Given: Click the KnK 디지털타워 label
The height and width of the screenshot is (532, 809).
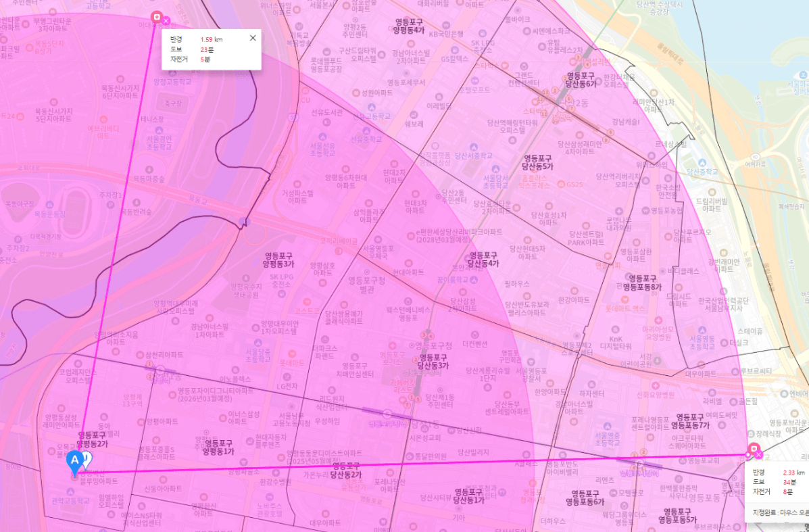Looking at the screenshot, I should tap(616, 342).
